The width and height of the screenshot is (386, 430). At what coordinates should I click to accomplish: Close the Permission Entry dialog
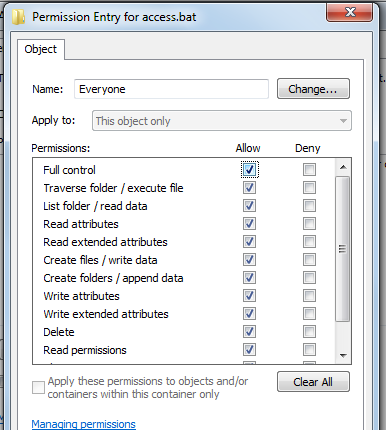click(x=349, y=13)
